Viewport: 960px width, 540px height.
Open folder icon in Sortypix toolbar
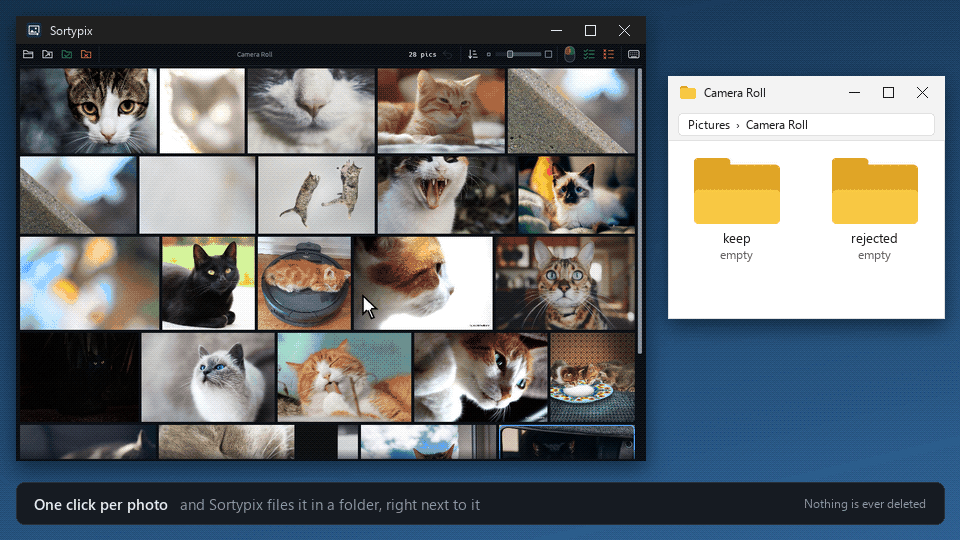(28, 54)
